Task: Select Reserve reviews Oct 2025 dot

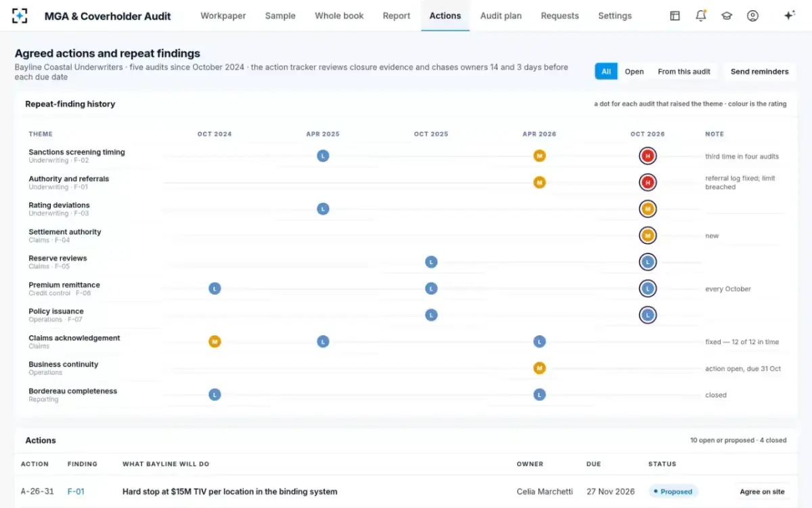Action: [431, 262]
